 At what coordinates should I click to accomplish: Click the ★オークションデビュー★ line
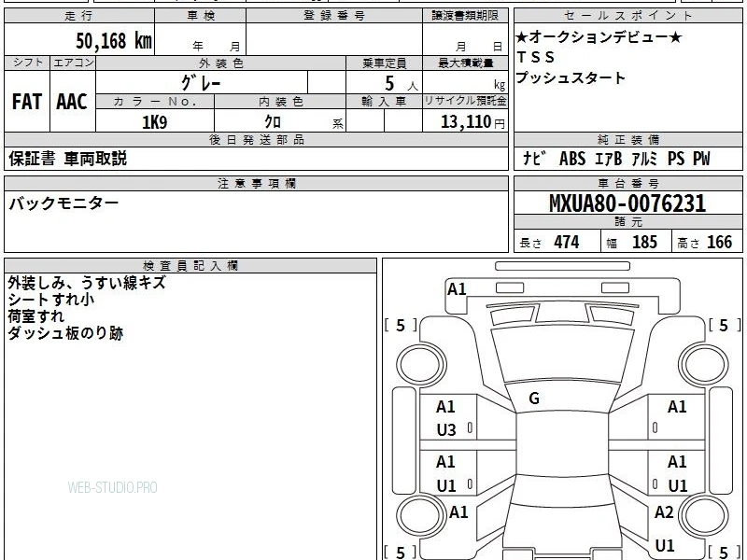pyautogui.click(x=599, y=37)
